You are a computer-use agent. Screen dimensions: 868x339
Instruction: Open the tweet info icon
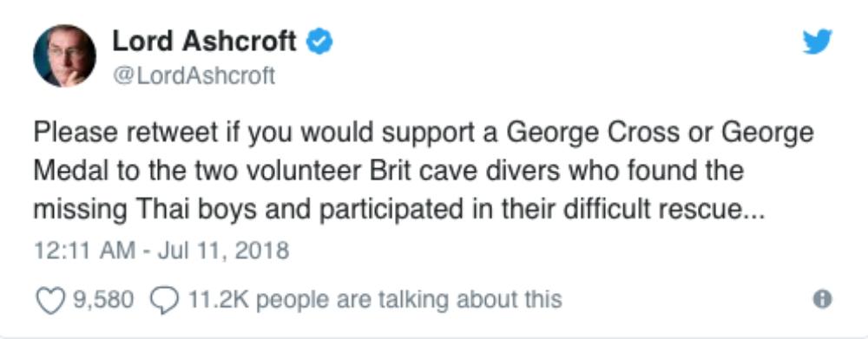pyautogui.click(x=822, y=299)
